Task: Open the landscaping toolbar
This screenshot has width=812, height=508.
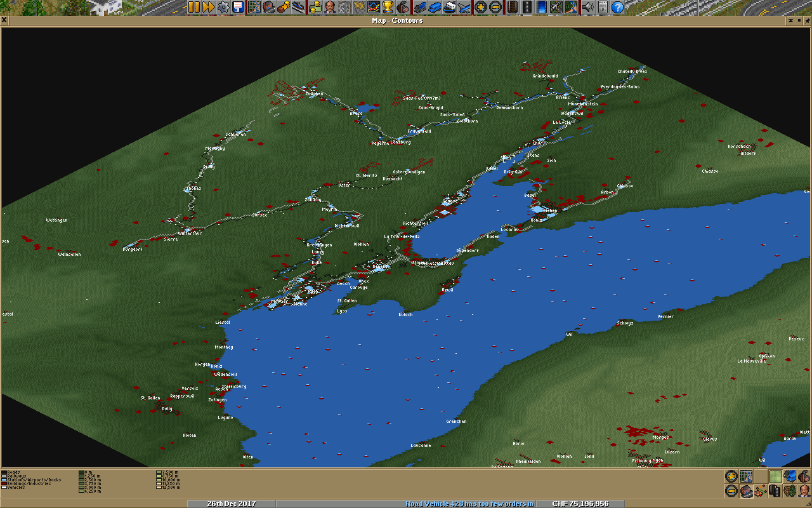Action: click(571, 8)
